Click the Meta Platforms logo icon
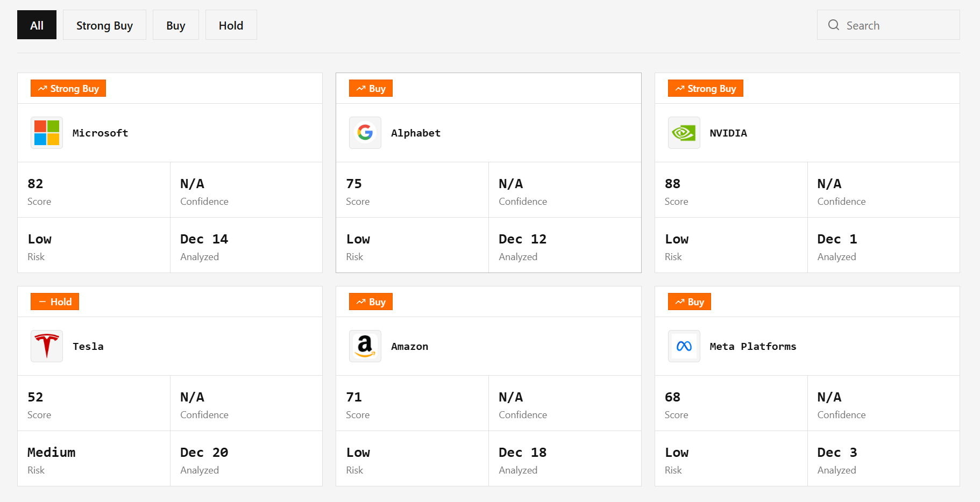980x502 pixels. [x=684, y=346]
